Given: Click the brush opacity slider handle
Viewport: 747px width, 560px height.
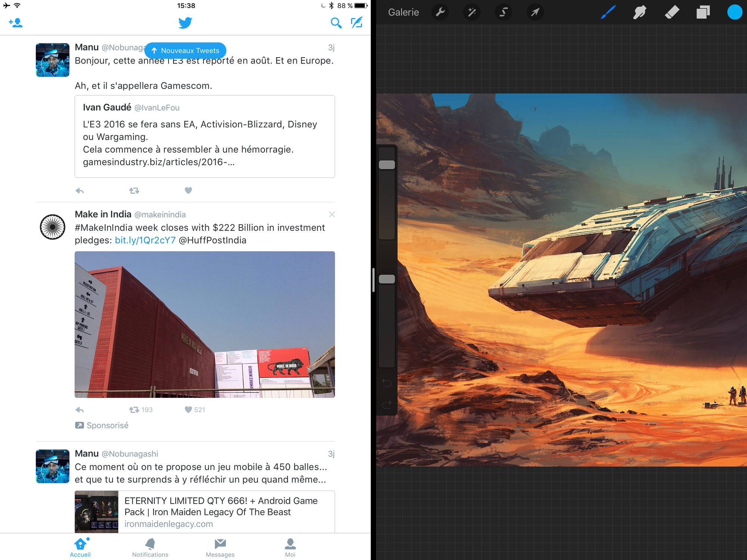Looking at the screenshot, I should (x=387, y=279).
